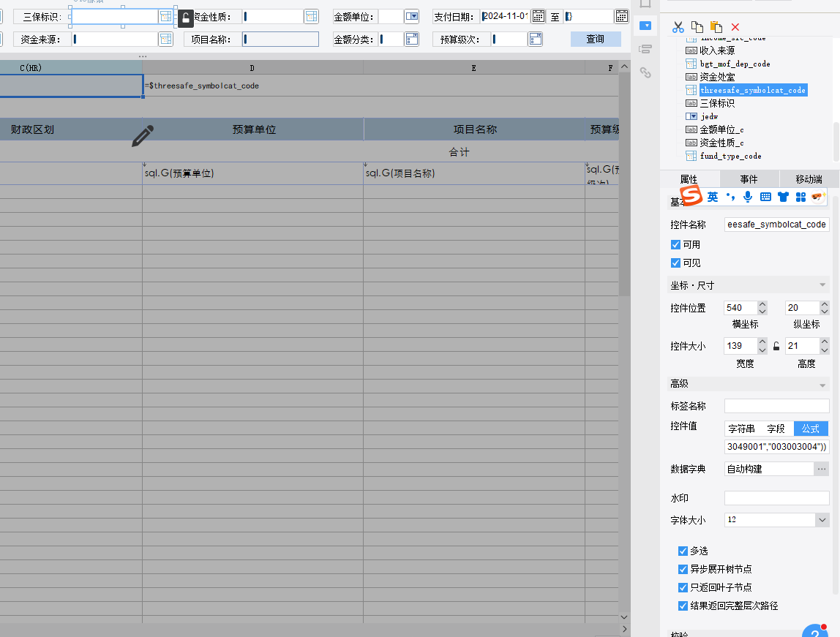This screenshot has width=840, height=637.
Task: Open calendar picker for 支付日期 start date
Action: point(538,16)
